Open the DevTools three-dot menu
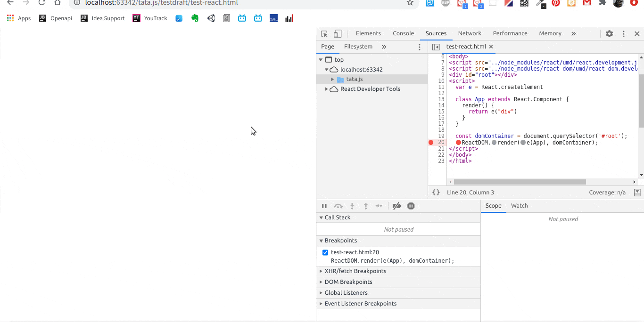 [623, 34]
